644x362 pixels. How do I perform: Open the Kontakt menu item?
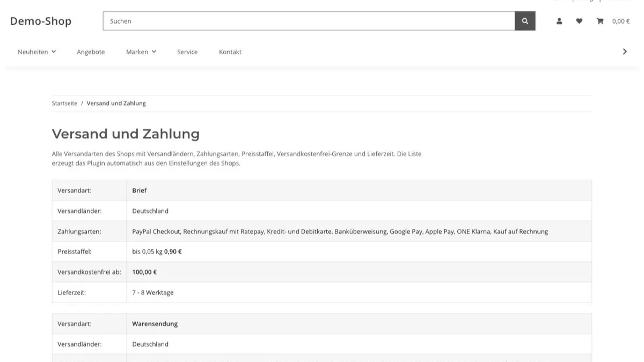pos(230,52)
